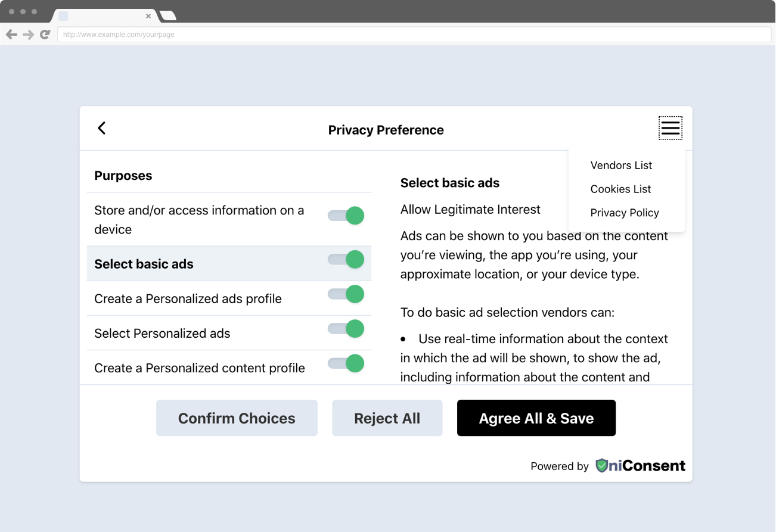
Task: Click the UniConsent shield logo
Action: [x=601, y=466]
